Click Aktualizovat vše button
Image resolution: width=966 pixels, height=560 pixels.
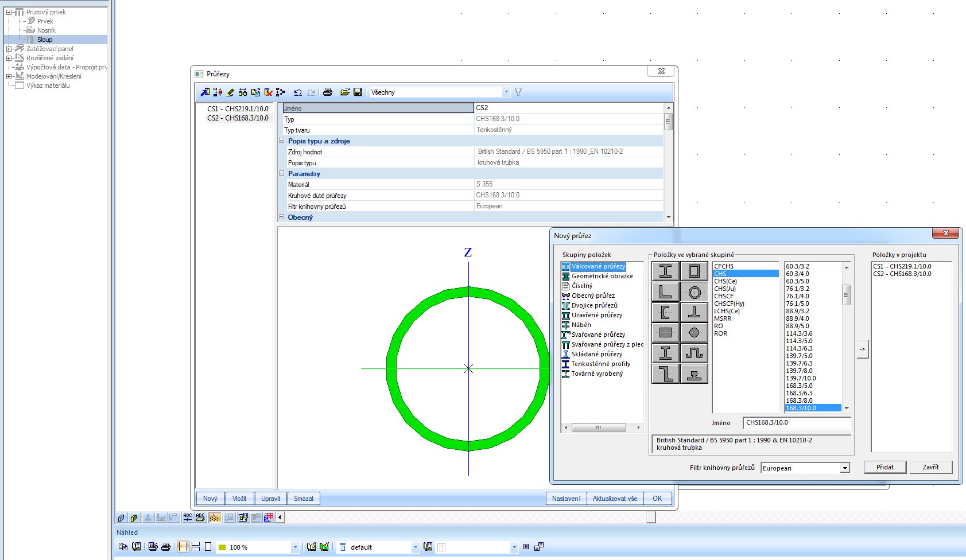pyautogui.click(x=615, y=499)
